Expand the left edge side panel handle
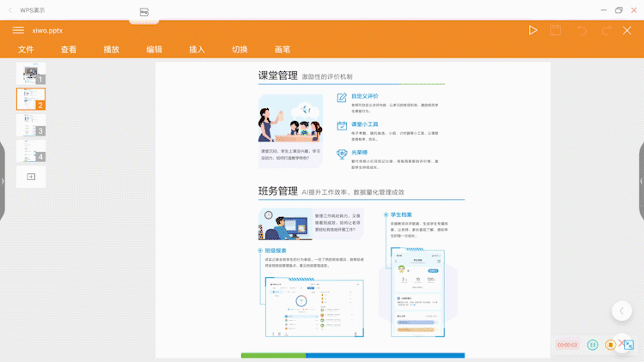Viewport: 644px width, 362px height. [x=3, y=180]
